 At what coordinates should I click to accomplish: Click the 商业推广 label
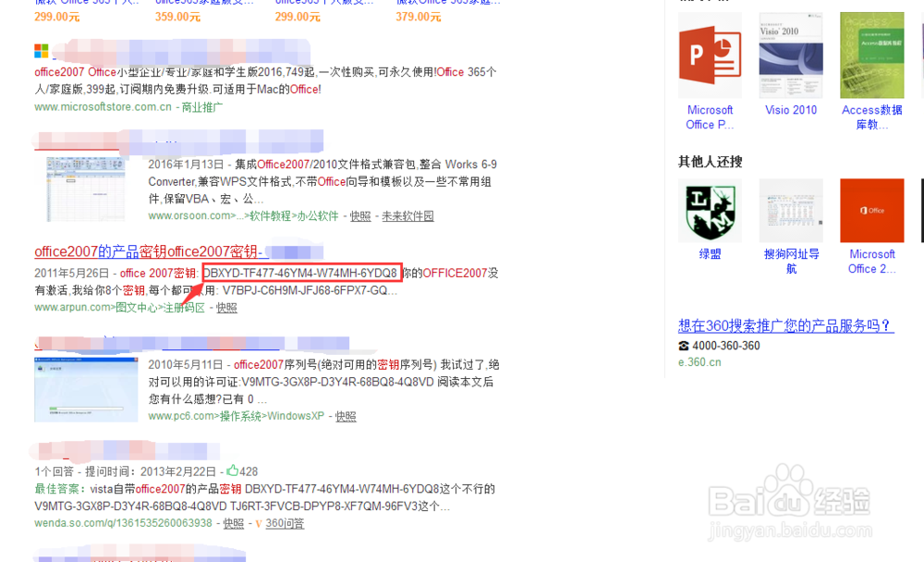tap(202, 107)
